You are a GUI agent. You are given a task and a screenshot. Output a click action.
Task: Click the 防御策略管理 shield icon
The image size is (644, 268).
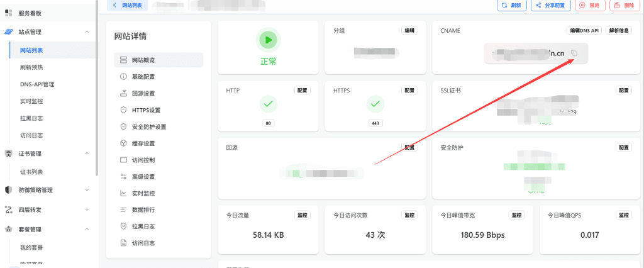(8, 190)
